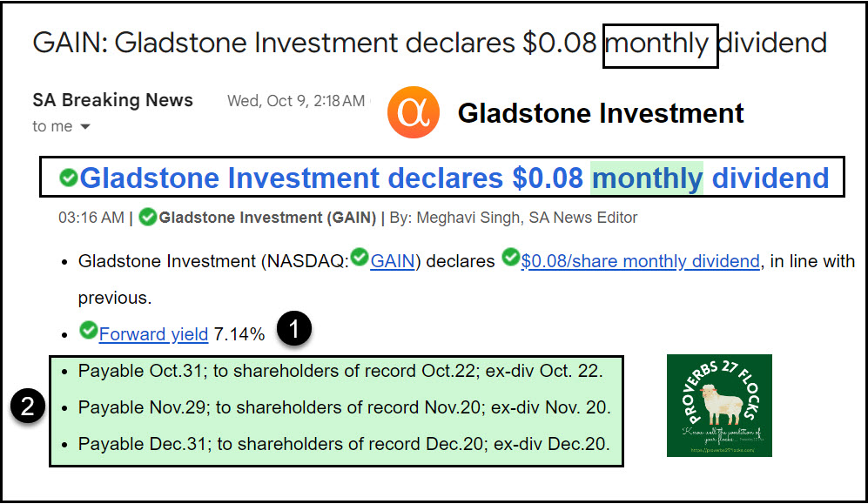Click the Proverbs 27 Flocks sheep image
Screen dimensions: 868x504
click(719, 405)
